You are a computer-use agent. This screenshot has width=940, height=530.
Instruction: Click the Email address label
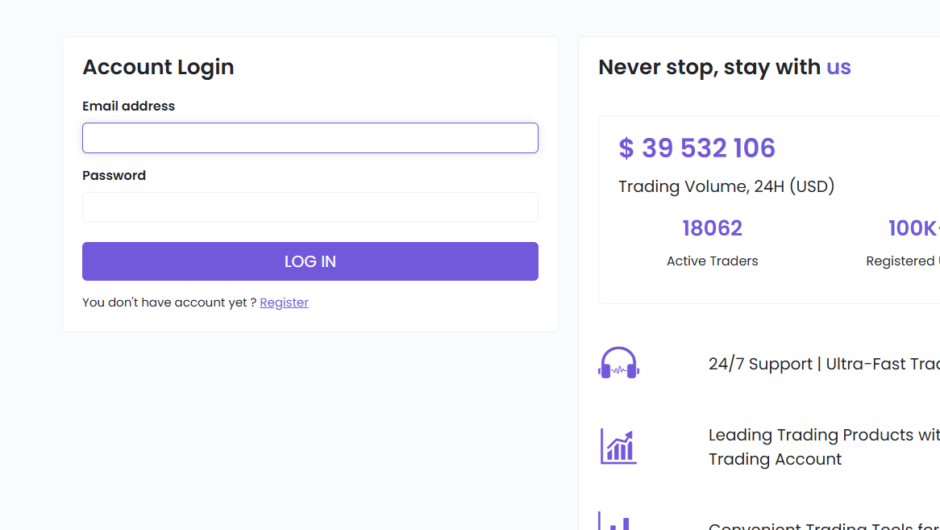128,106
